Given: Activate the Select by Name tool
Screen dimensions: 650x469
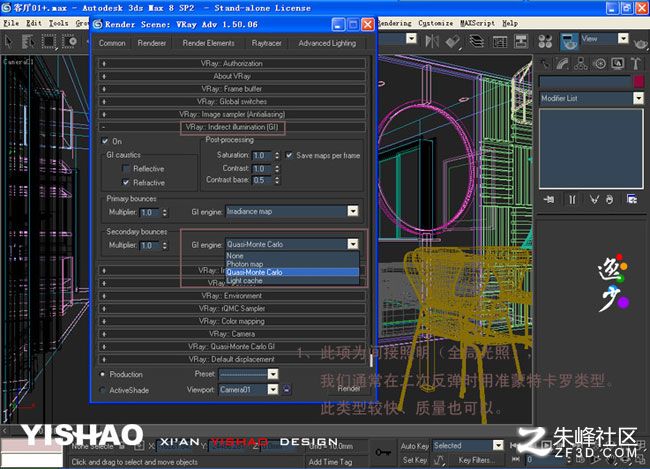Looking at the screenshot, I should [x=28, y=41].
